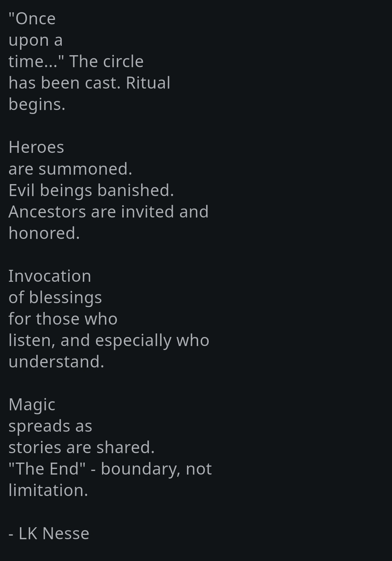
Task: Click the line "stories are shared."
Action: pyautogui.click(x=82, y=447)
